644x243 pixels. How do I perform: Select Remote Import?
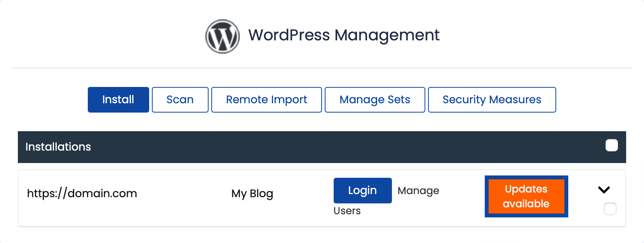[x=266, y=100]
